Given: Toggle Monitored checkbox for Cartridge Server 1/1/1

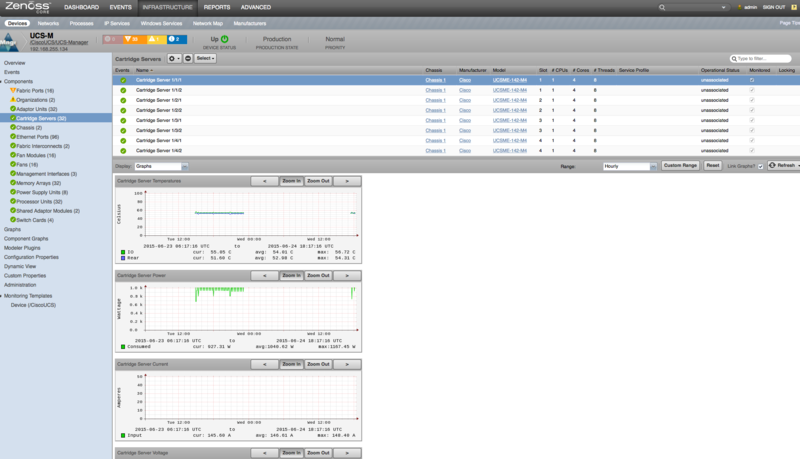Looking at the screenshot, I should pyautogui.click(x=752, y=80).
